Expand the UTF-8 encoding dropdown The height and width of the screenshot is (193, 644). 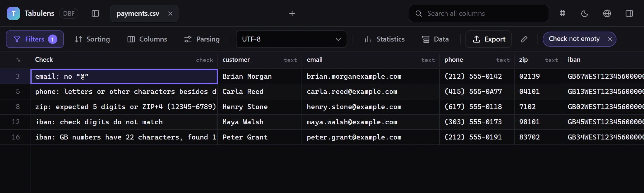coord(291,39)
